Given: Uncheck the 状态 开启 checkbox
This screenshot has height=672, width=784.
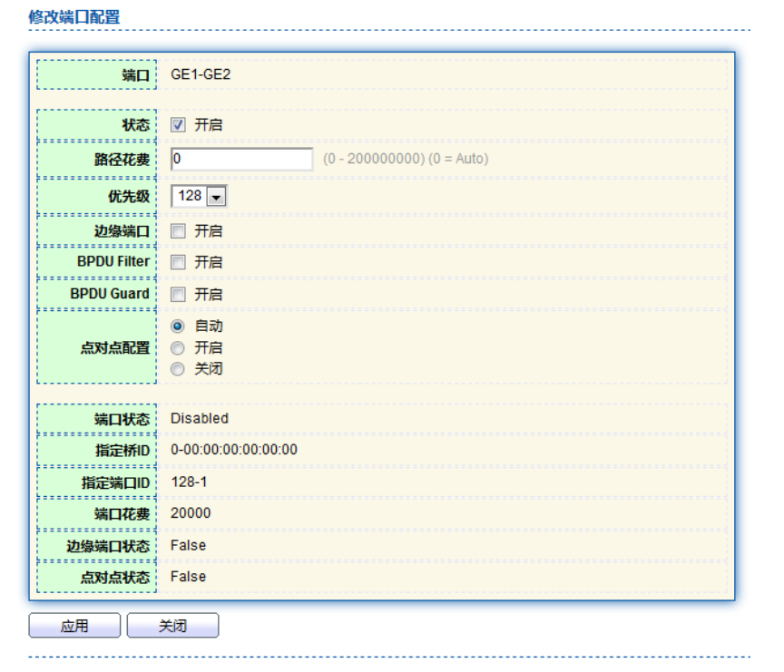Looking at the screenshot, I should click(179, 125).
